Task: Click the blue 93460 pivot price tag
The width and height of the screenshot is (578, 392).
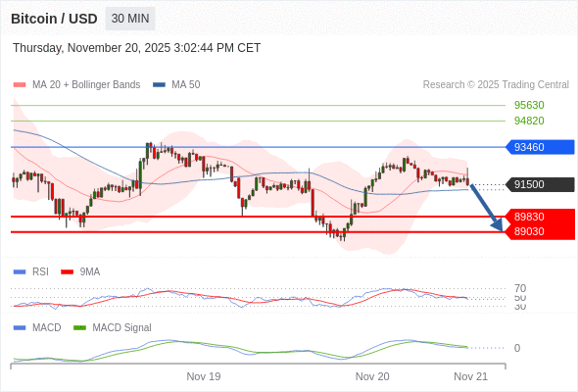Action: (540, 147)
